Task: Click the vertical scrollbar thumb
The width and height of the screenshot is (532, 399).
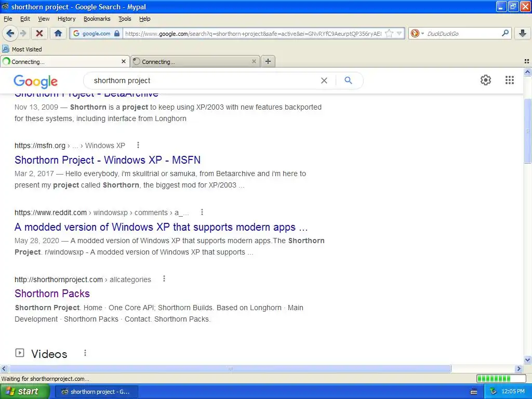Action: [x=527, y=131]
